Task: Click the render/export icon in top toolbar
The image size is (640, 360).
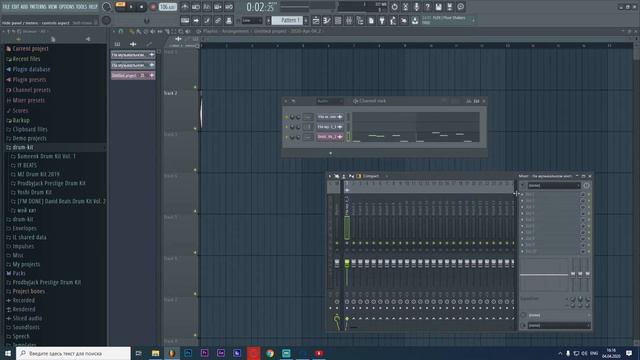Action: pyautogui.click(x=449, y=7)
